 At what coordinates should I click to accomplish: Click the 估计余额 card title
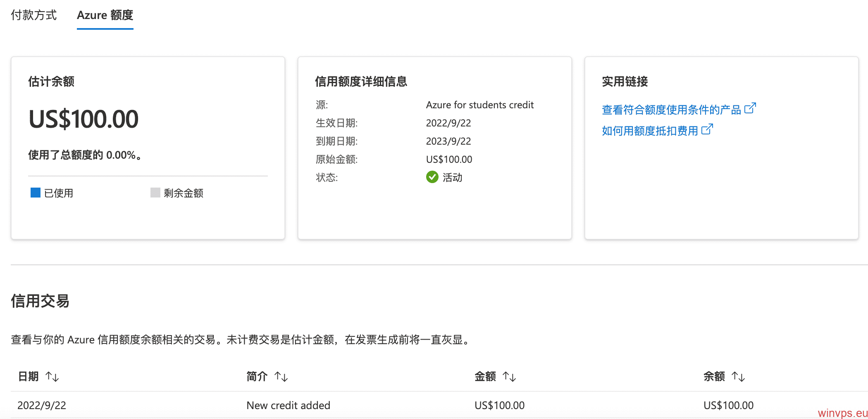51,81
